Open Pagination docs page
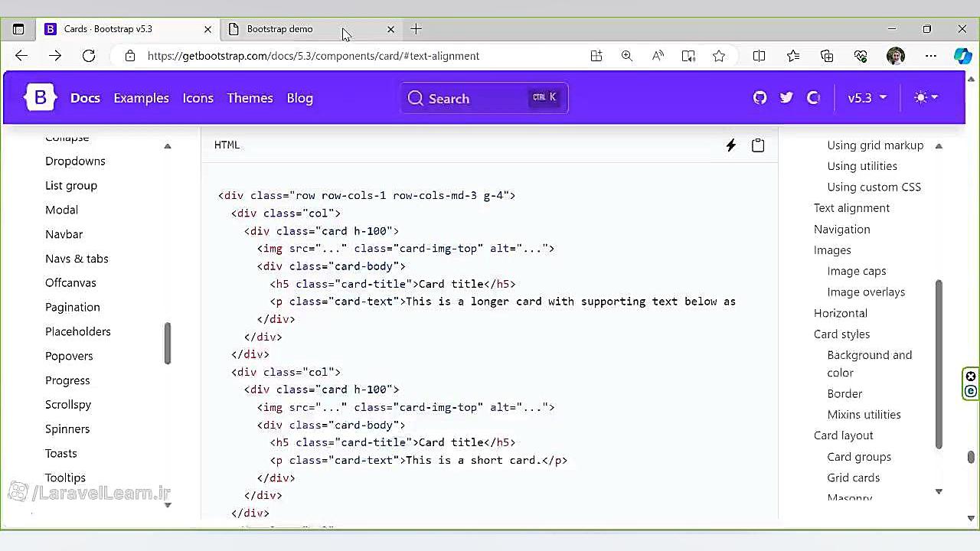Image resolution: width=980 pixels, height=551 pixels. (73, 307)
